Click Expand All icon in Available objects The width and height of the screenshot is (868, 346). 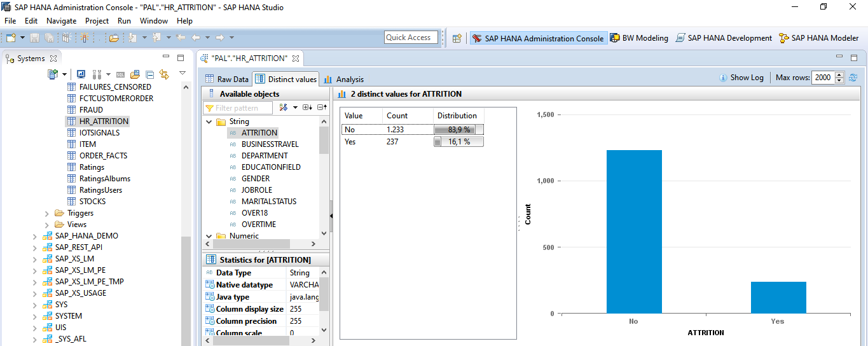coord(307,107)
